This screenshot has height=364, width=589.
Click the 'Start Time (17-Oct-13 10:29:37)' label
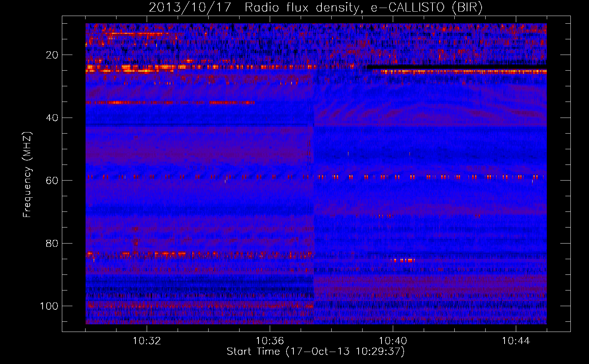pos(316,352)
